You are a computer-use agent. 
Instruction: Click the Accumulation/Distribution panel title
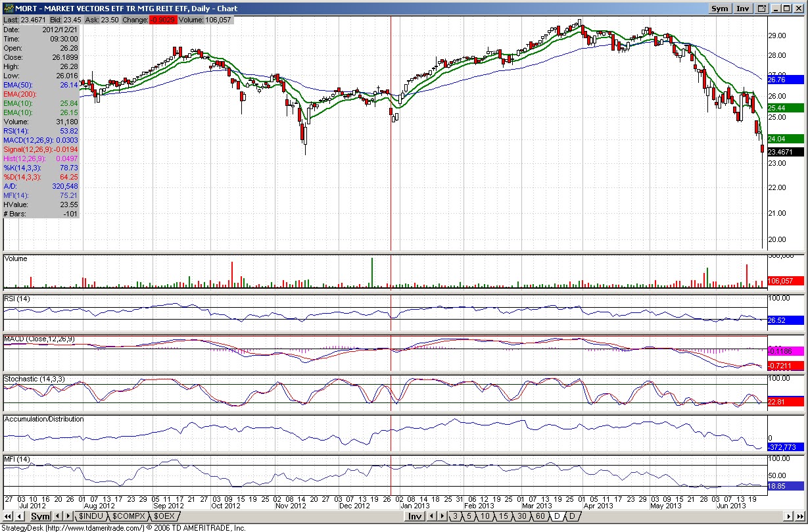tap(44, 419)
